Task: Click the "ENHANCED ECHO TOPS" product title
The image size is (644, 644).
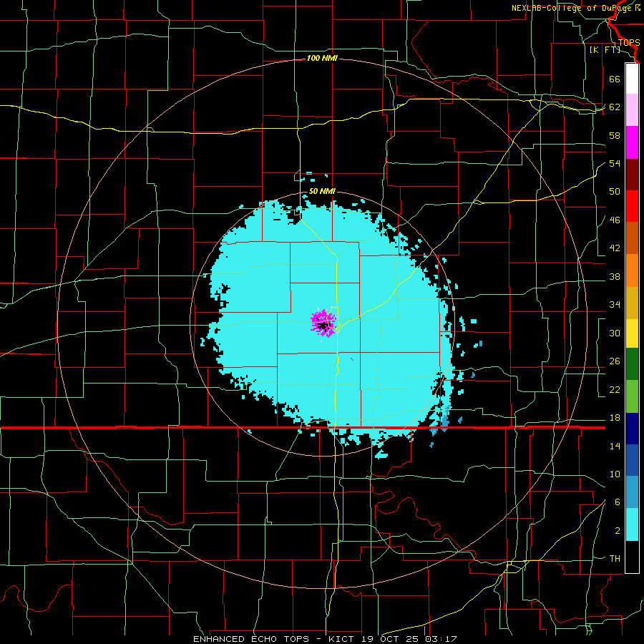Action: [x=251, y=639]
